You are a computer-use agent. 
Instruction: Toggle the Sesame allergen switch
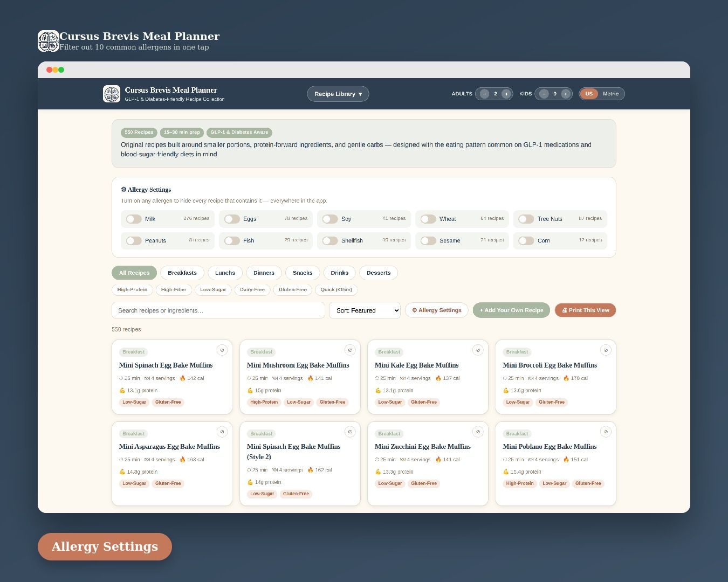tap(428, 241)
